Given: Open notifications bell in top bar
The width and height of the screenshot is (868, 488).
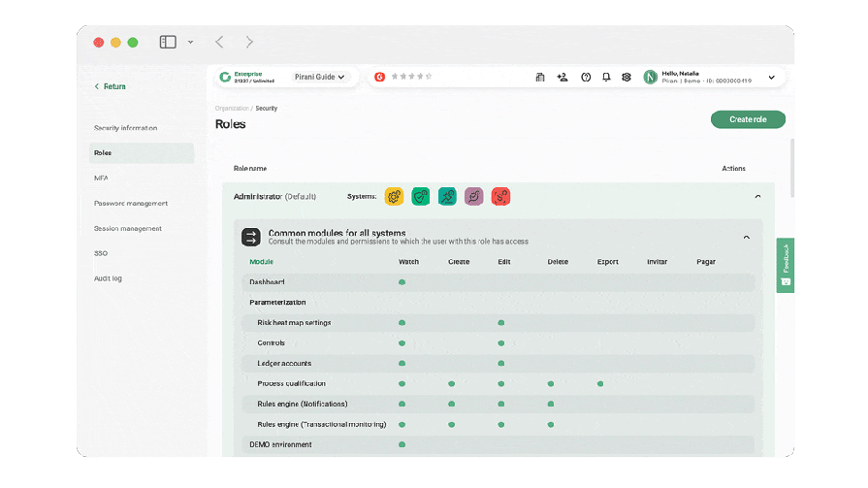Looking at the screenshot, I should tap(606, 78).
